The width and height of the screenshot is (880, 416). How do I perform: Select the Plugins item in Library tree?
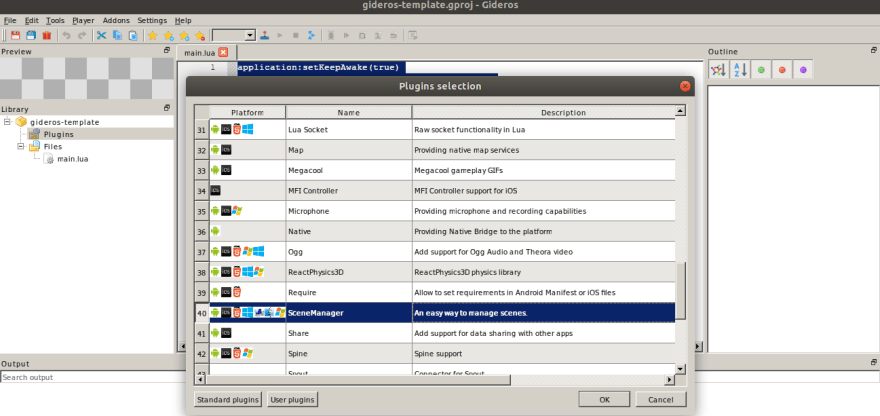58,134
